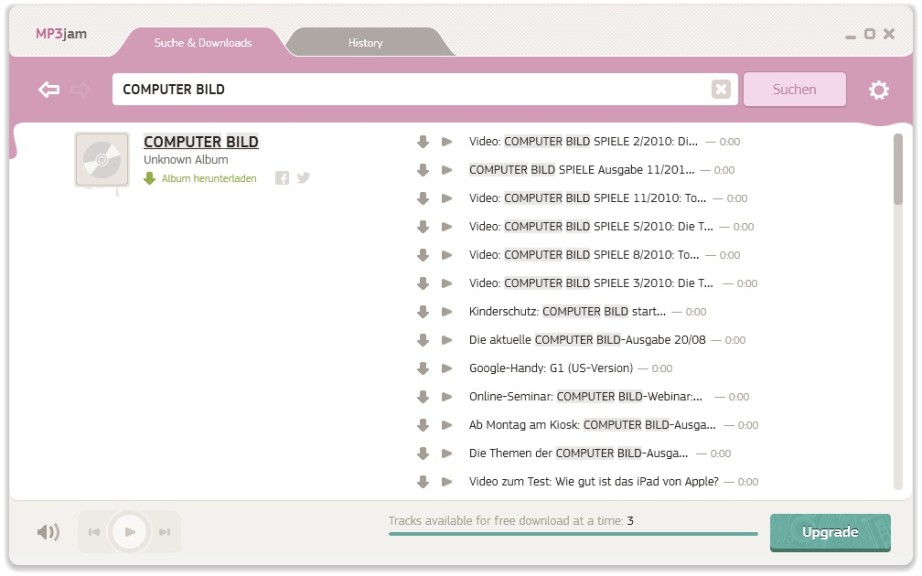922x576 pixels.
Task: Select 'Google-Handy: G1 (US-Version)' title text
Action: coord(551,369)
